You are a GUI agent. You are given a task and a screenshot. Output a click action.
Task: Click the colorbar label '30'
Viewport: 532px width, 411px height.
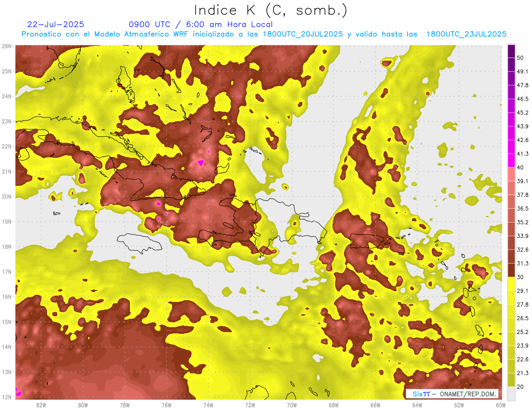520,277
